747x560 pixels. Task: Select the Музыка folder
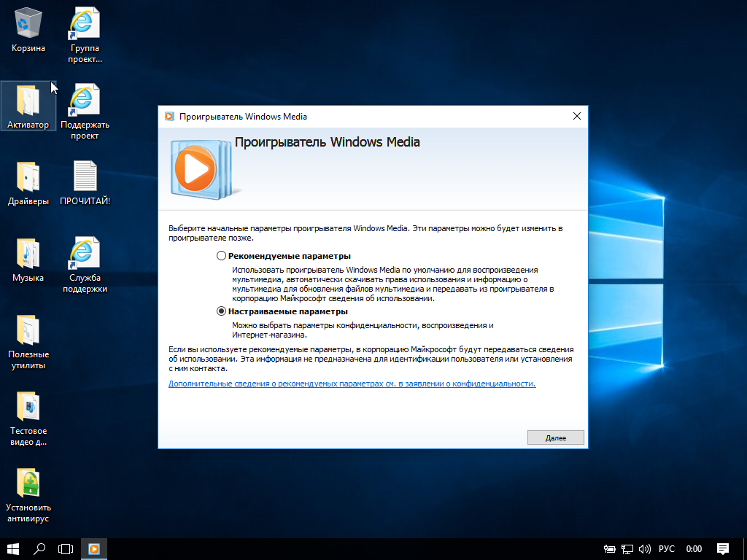pos(28,260)
